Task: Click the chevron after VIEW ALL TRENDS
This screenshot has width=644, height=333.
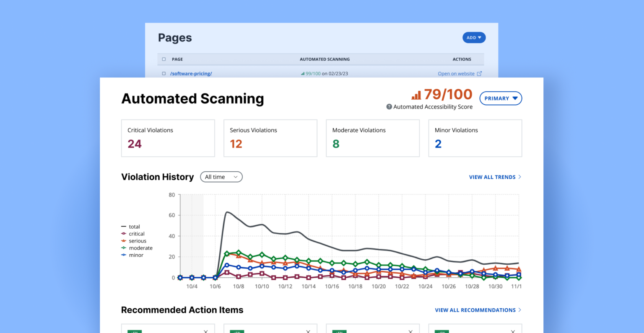Action: [520, 177]
